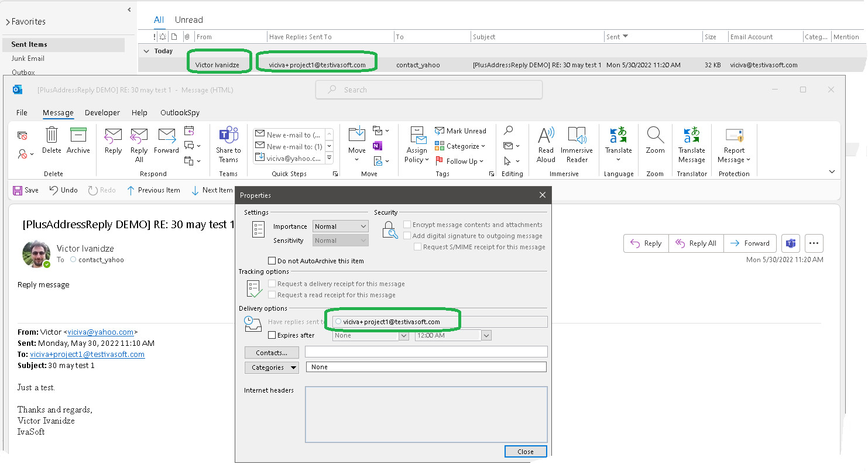Click the Search box in title bar

coord(429,90)
